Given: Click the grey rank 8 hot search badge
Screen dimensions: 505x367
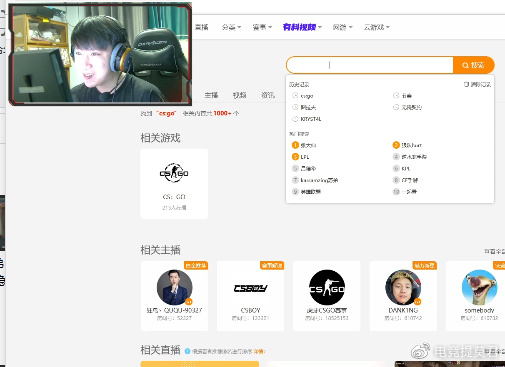Looking at the screenshot, I should [396, 180].
